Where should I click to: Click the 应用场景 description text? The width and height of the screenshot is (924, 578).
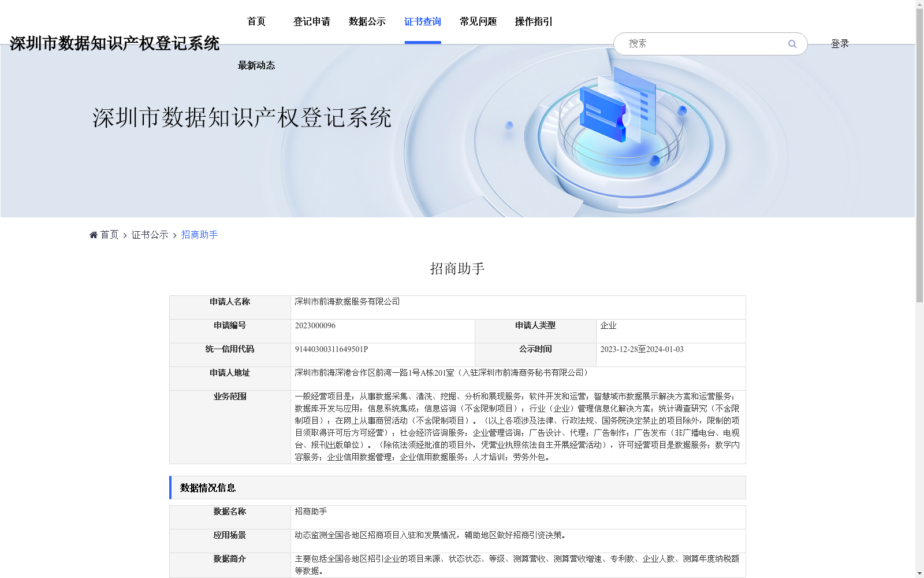click(432, 535)
